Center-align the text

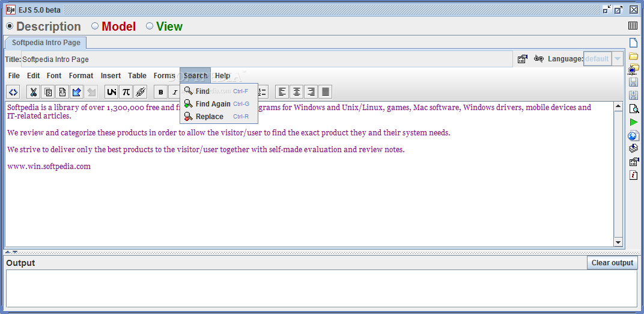(x=297, y=92)
